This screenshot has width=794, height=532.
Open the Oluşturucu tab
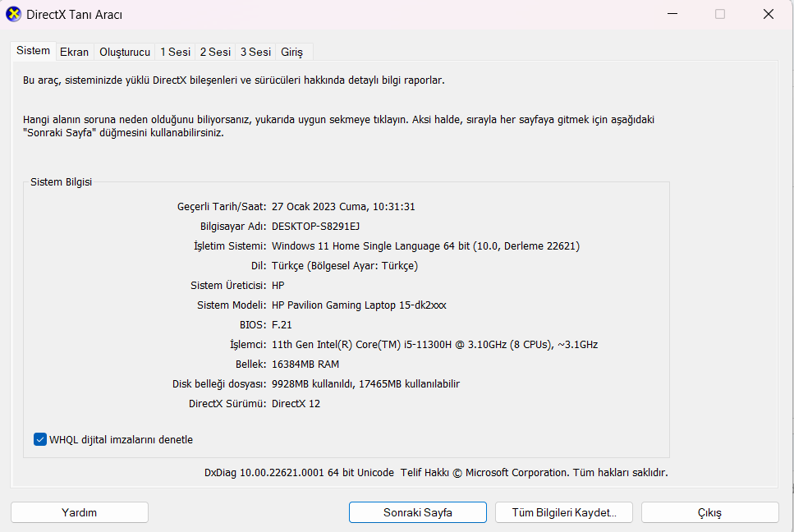125,53
